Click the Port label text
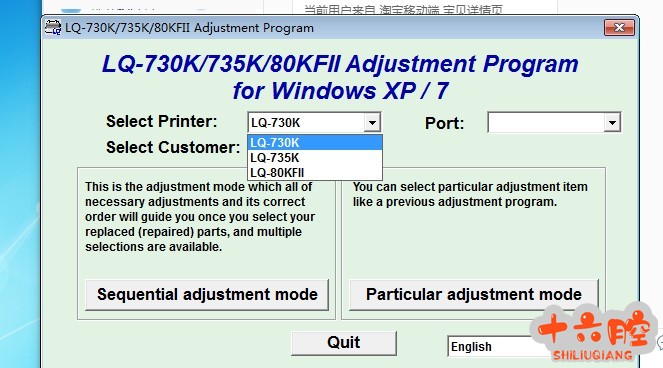The width and height of the screenshot is (663, 368). pyautogui.click(x=444, y=124)
